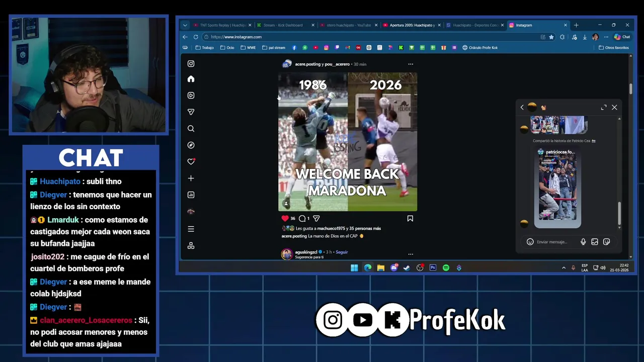Open the Ocio bookmarks folder
This screenshot has height=362, width=644.
(x=227, y=48)
